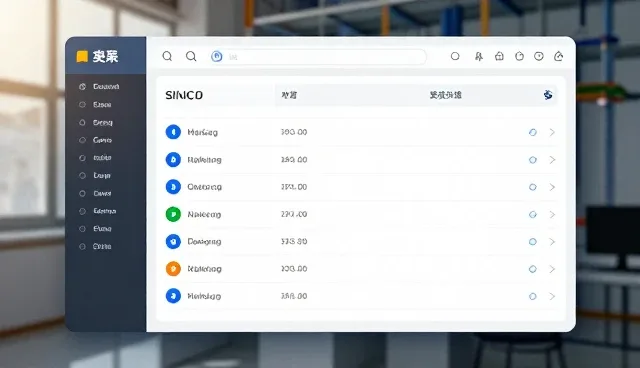Click the icon of the seventh sidebar item

[82, 193]
